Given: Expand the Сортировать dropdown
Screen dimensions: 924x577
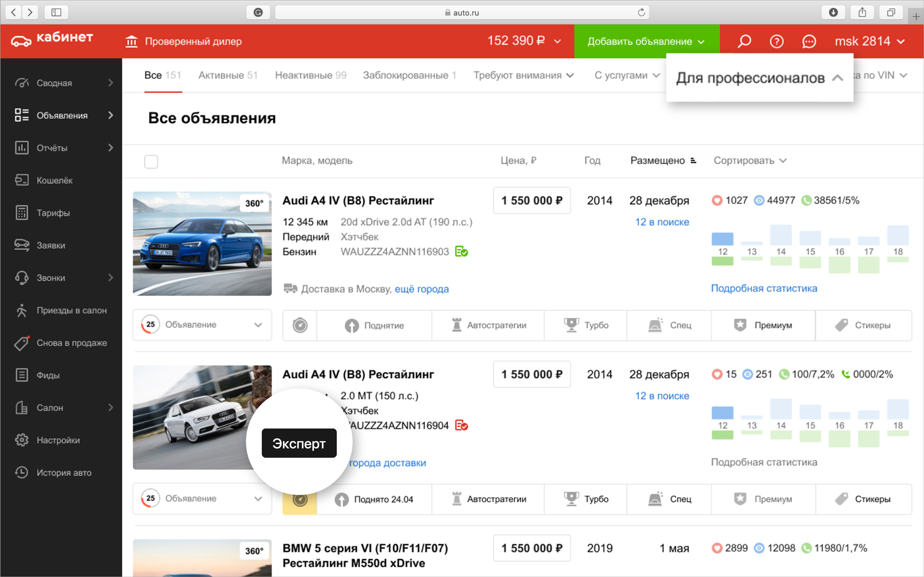Looking at the screenshot, I should [x=750, y=161].
